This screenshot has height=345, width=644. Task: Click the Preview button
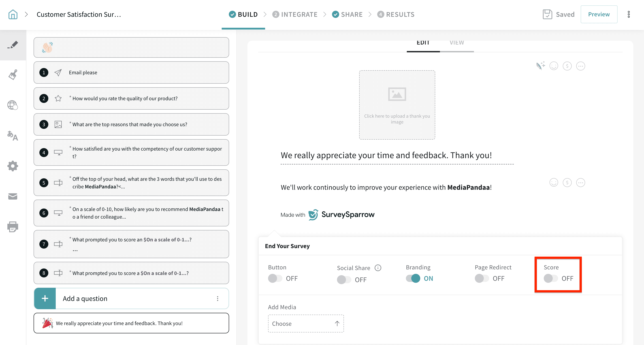pos(599,14)
